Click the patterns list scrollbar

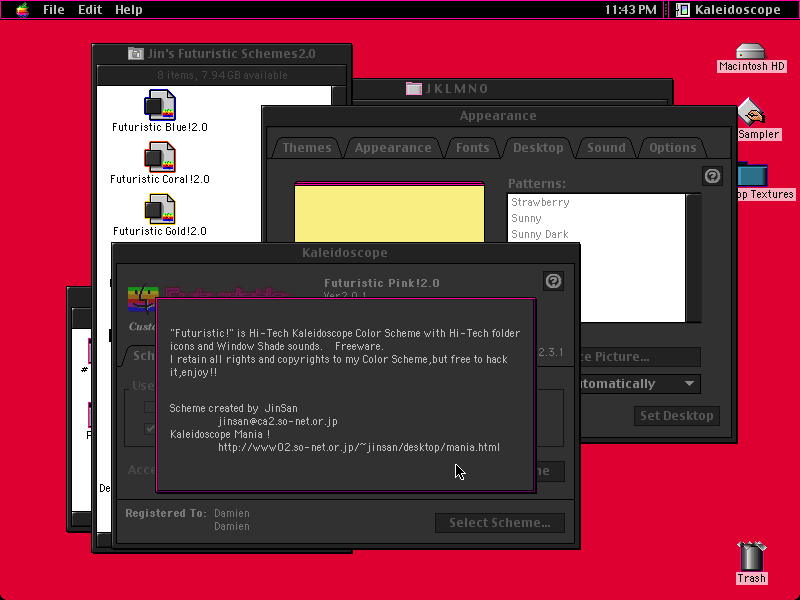point(693,258)
